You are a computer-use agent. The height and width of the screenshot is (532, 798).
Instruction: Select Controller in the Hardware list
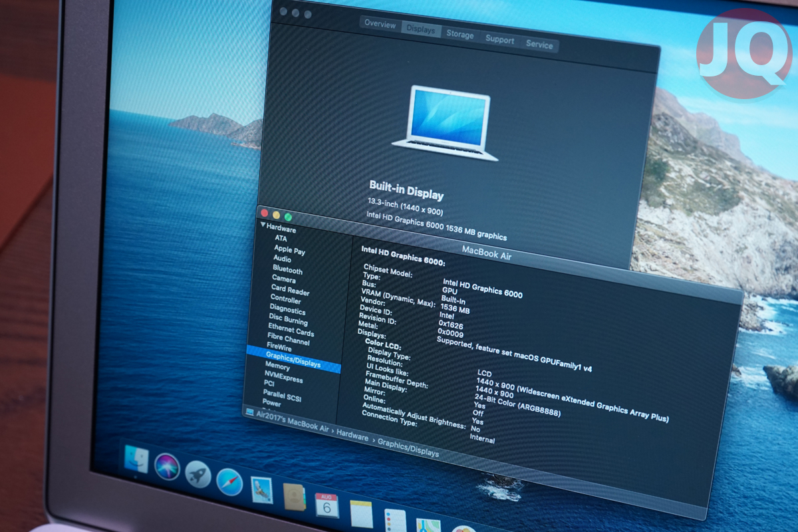[286, 300]
